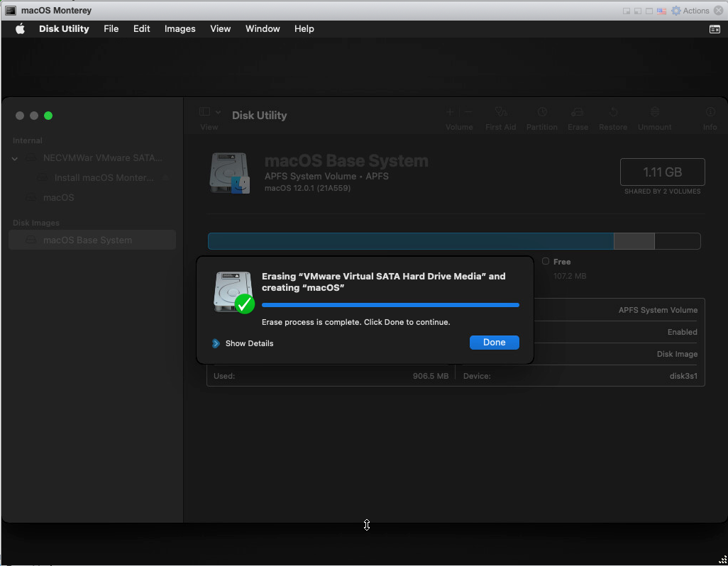Click the US flag keyboard layout icon
Image resolution: width=728 pixels, height=566 pixels.
[661, 11]
